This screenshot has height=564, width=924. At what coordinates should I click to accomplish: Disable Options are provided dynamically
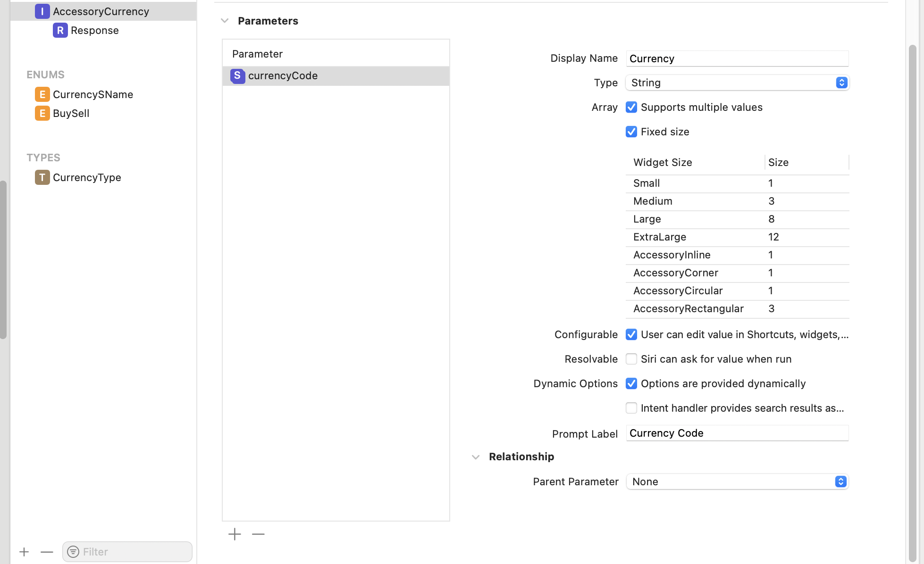pos(631,383)
